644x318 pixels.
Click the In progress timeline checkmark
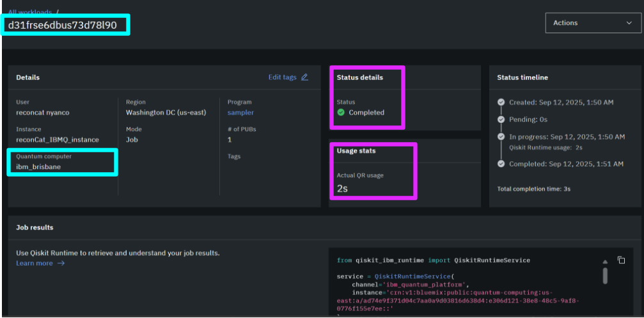pyautogui.click(x=501, y=137)
